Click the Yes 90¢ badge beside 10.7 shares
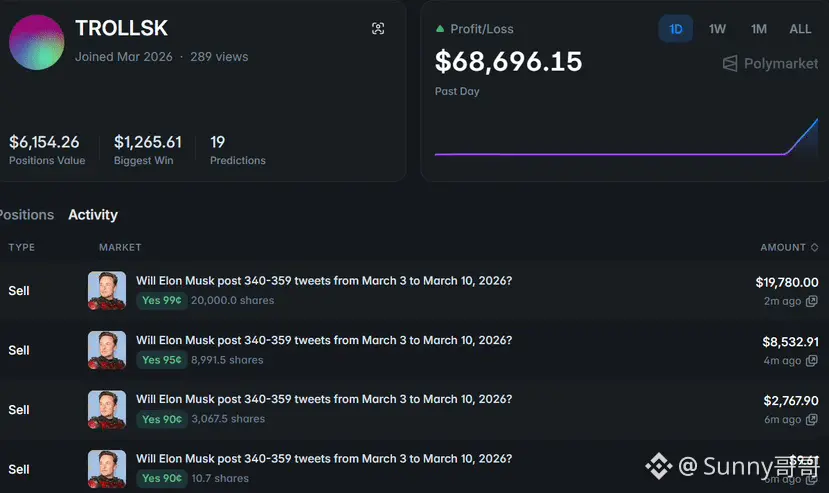 (162, 478)
